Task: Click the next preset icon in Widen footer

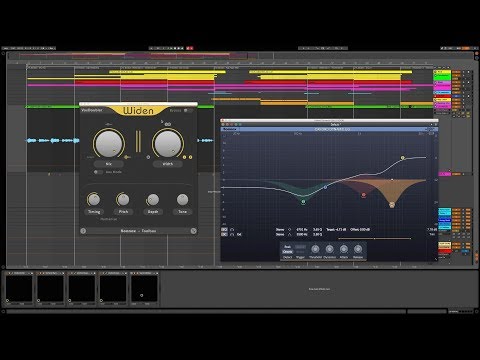Action: pyautogui.click(x=193, y=231)
